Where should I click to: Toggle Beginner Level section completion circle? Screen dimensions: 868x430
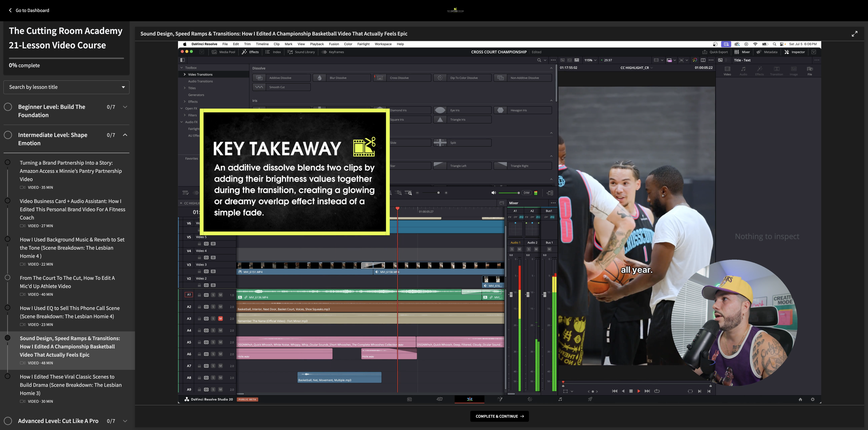coord(8,107)
